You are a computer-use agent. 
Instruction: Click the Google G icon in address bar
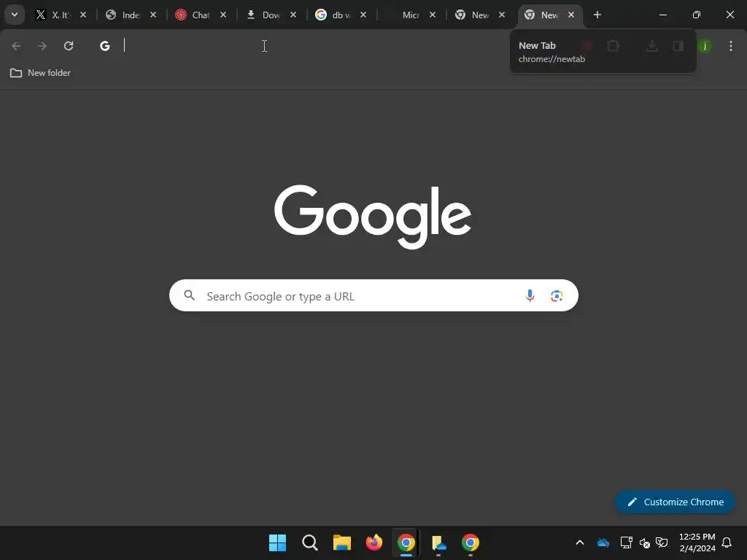pos(105,46)
